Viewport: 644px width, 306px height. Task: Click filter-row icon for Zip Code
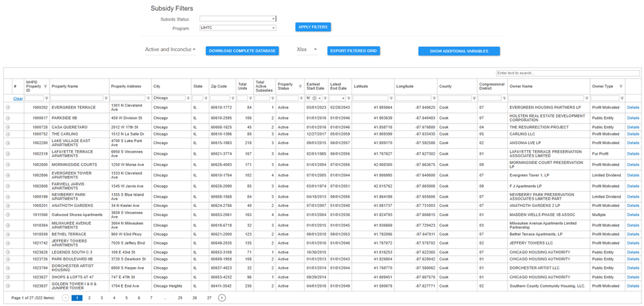233,98
